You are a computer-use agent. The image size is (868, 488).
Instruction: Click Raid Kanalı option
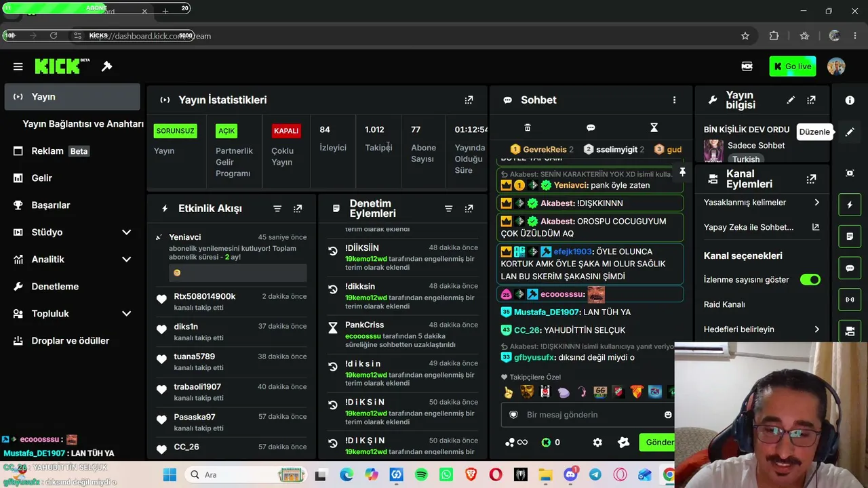click(x=724, y=304)
